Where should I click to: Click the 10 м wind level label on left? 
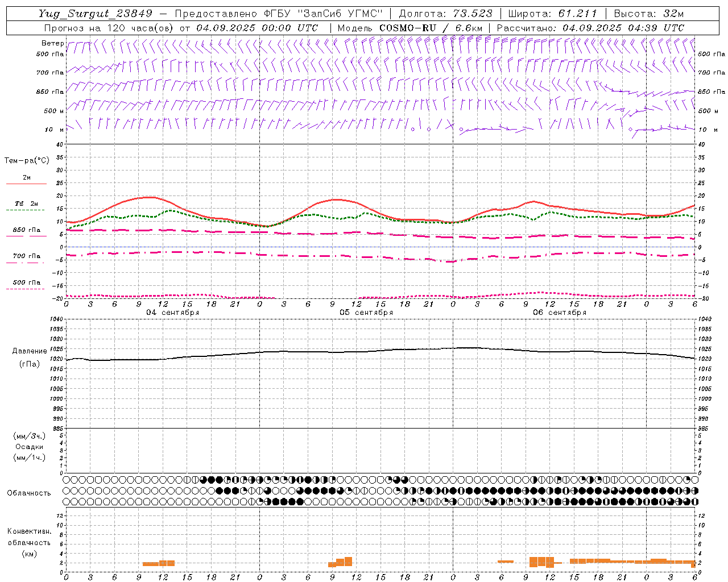click(x=54, y=130)
